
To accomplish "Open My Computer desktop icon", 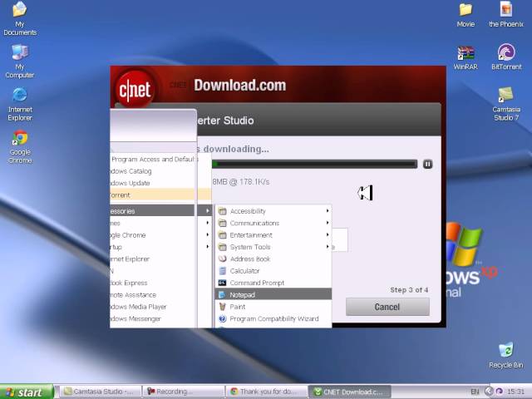I will (20, 62).
